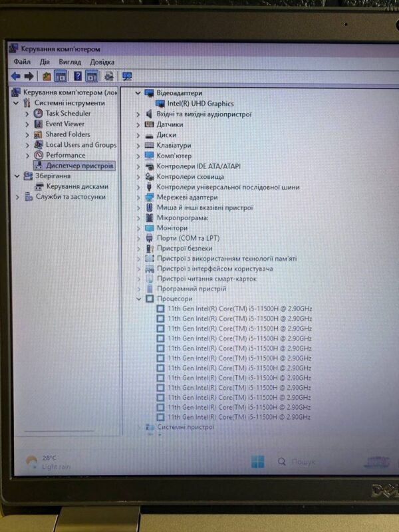Collapse the Відеоадаптери category

(x=138, y=93)
